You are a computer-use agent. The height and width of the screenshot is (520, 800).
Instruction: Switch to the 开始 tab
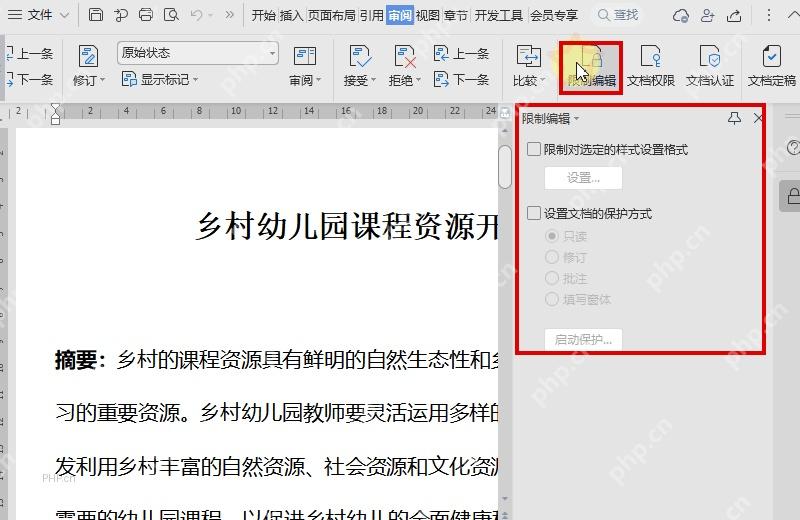tap(263, 15)
